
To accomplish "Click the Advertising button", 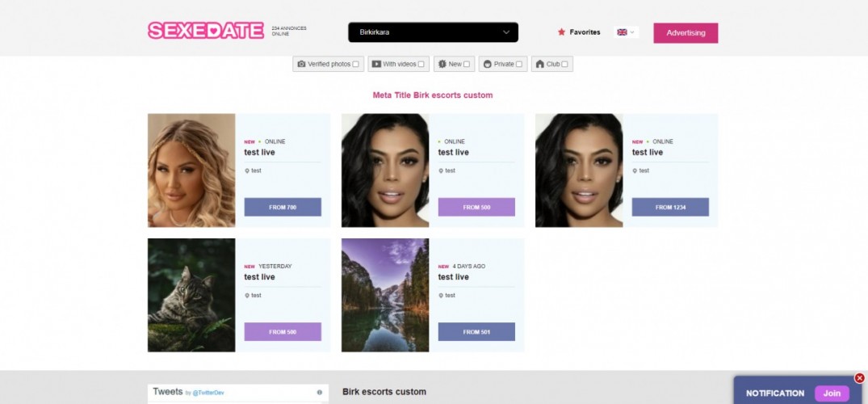I will click(686, 32).
